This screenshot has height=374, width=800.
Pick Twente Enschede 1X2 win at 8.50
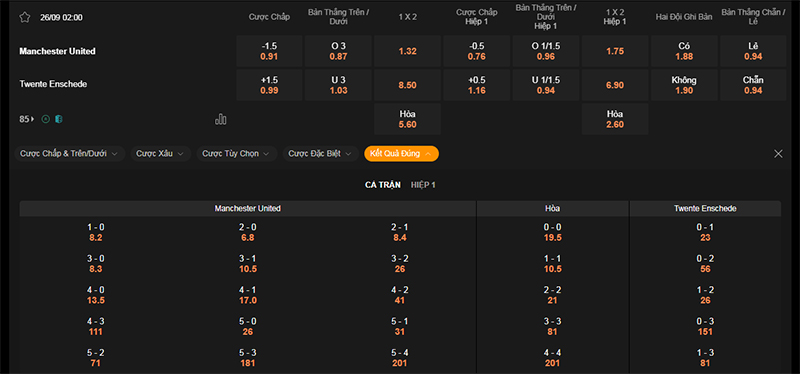[x=408, y=85]
